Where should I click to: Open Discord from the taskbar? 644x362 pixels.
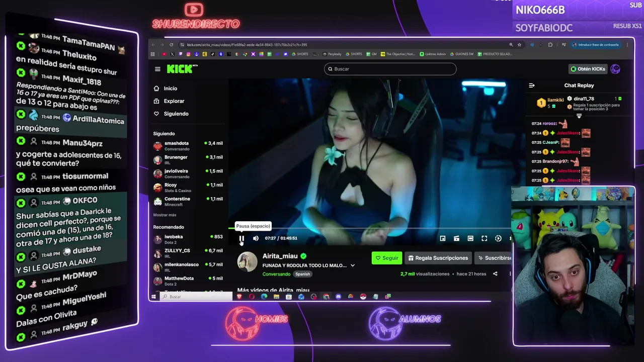[x=339, y=297]
